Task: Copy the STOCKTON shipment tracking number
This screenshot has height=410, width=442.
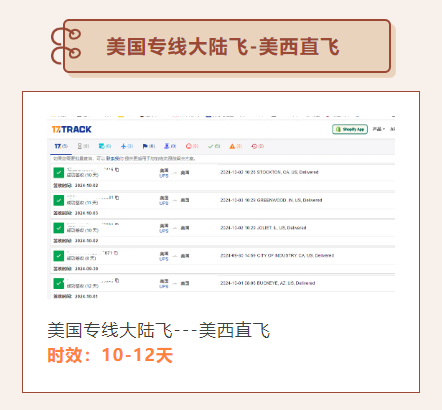Action: coord(117,170)
